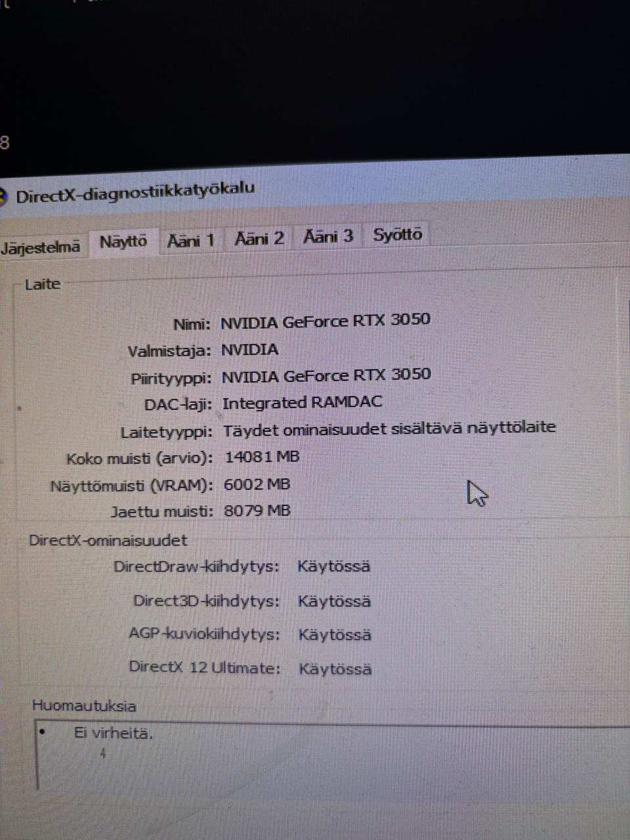Select the Piirityyppi value NVIDIA GeForce RTX 3050
The height and width of the screenshot is (840, 630).
pyautogui.click(x=326, y=376)
